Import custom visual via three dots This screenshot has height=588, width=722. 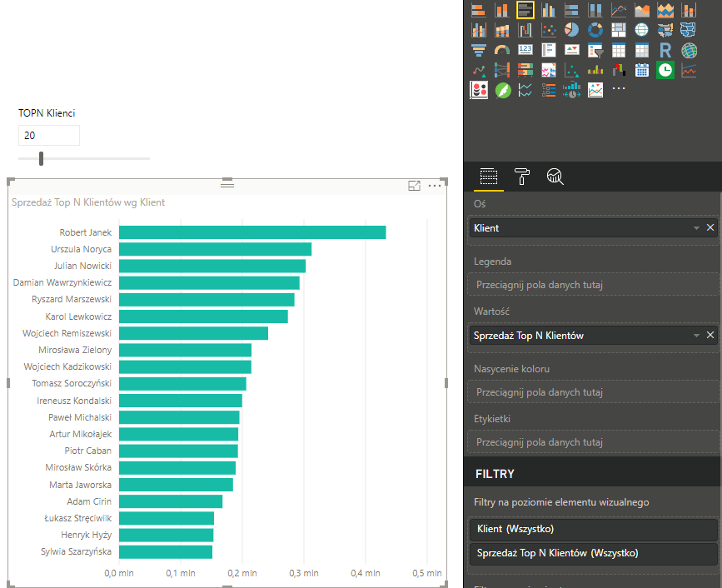pos(619,88)
